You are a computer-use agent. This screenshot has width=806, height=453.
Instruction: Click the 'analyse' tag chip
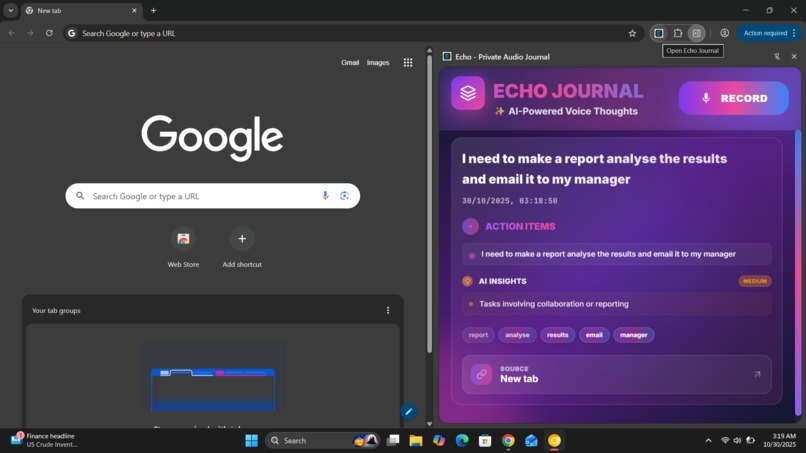[517, 335]
